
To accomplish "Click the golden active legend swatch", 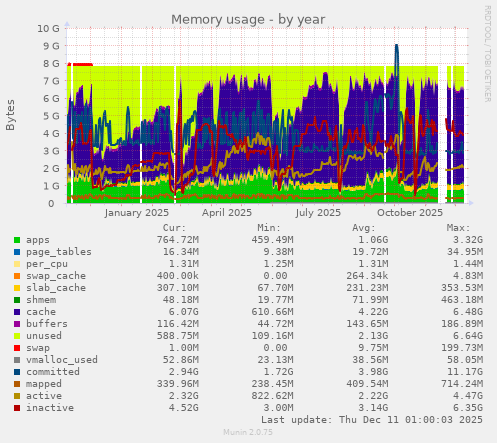I will click(x=17, y=396).
